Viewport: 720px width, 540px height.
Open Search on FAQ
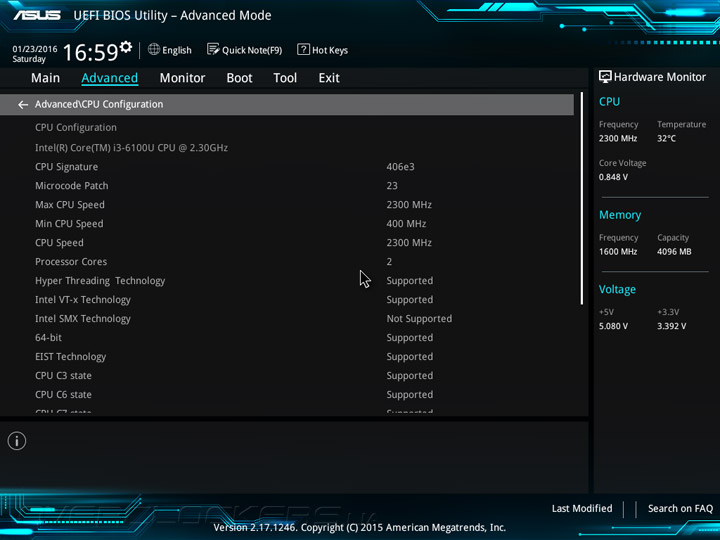click(x=680, y=508)
